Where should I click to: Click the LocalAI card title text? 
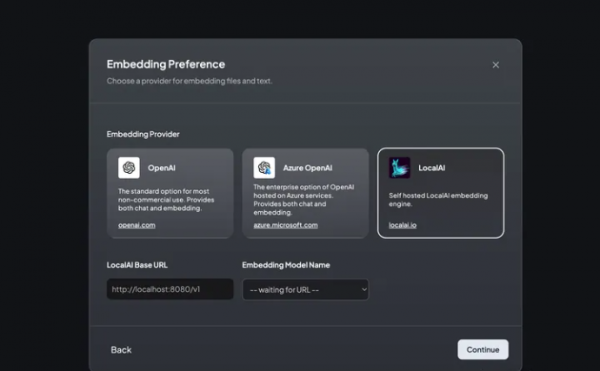[432, 168]
